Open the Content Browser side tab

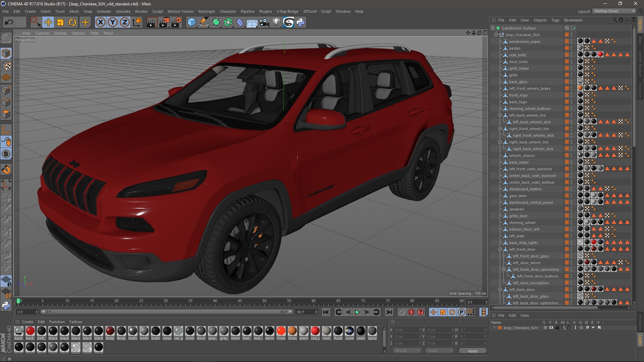pos(640,63)
